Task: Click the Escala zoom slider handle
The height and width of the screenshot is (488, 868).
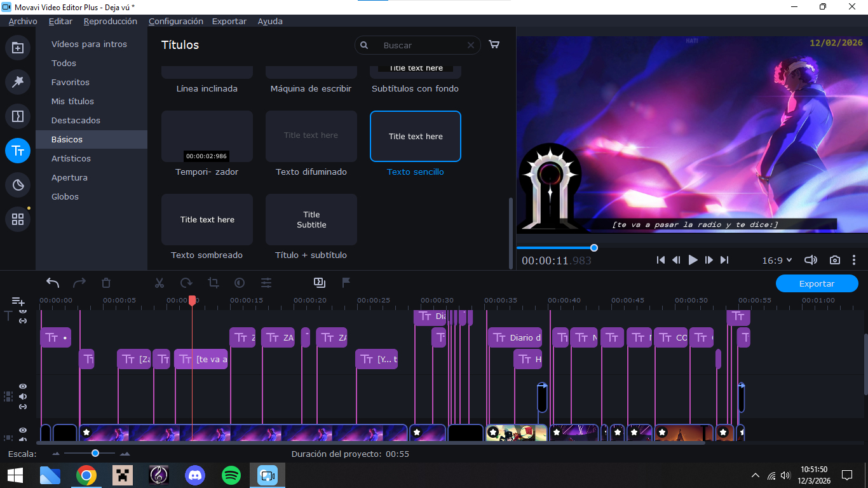Action: [95, 453]
